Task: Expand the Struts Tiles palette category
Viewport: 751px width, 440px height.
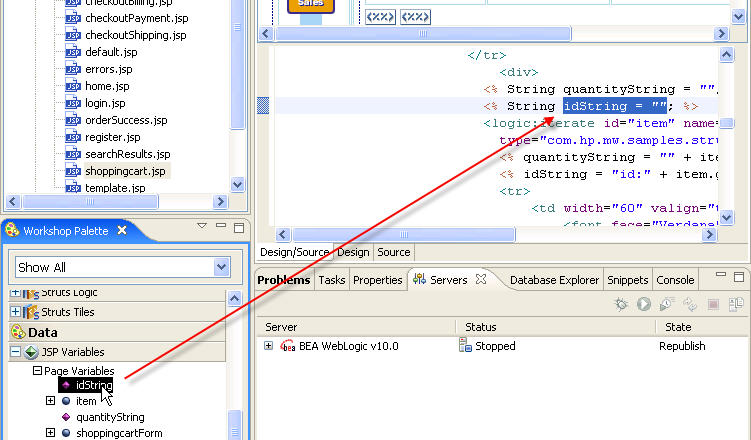Action: (15, 312)
